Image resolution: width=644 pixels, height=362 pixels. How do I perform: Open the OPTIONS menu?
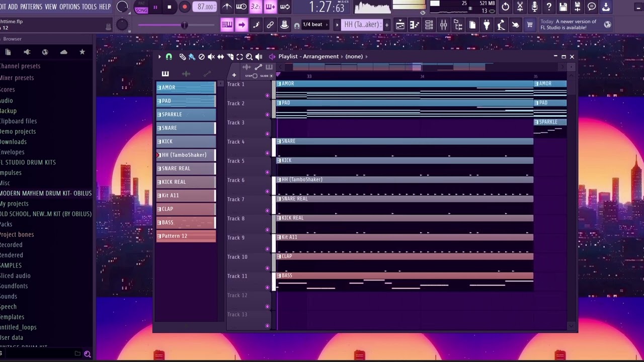(69, 7)
